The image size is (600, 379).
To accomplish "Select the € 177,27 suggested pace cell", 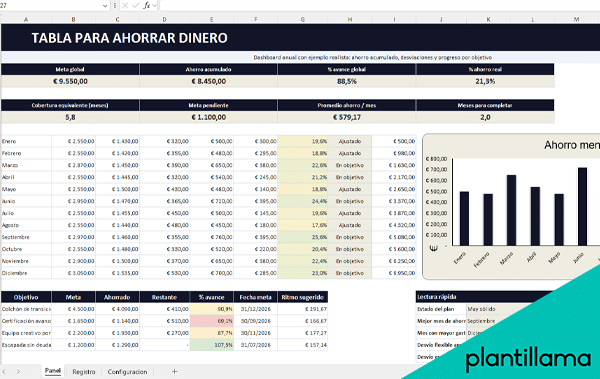I will point(303,333).
